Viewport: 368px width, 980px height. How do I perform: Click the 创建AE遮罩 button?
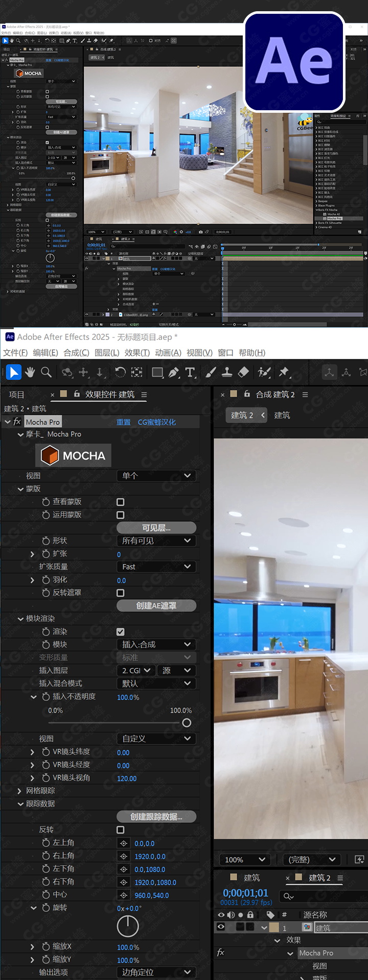point(156,606)
